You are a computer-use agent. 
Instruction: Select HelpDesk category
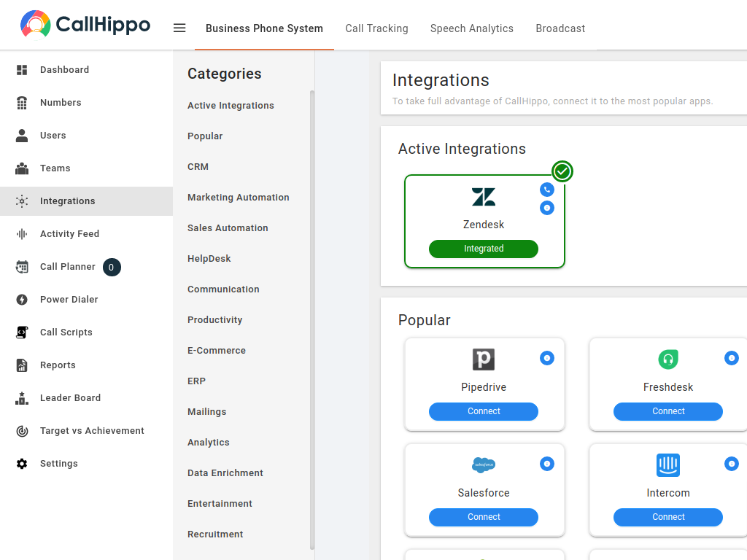209,259
